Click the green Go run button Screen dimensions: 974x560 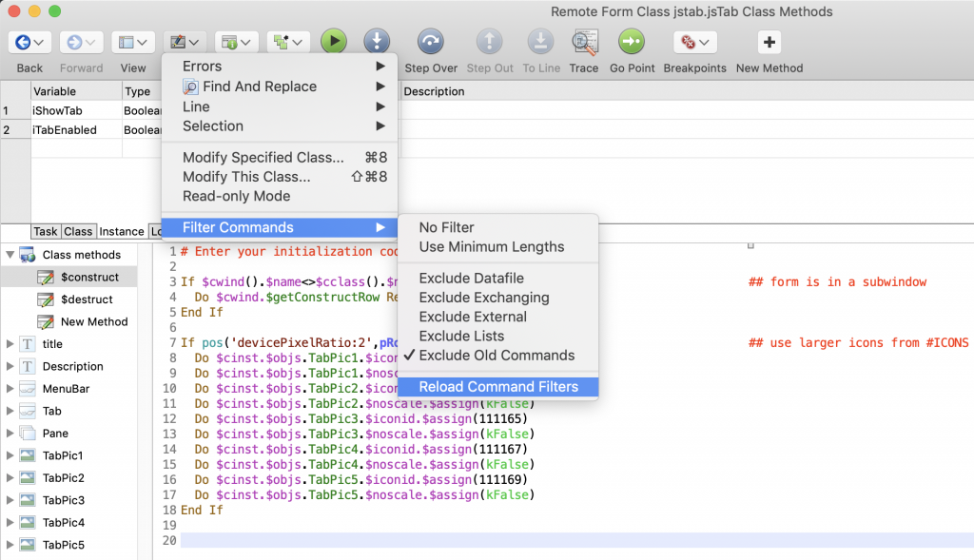click(334, 41)
